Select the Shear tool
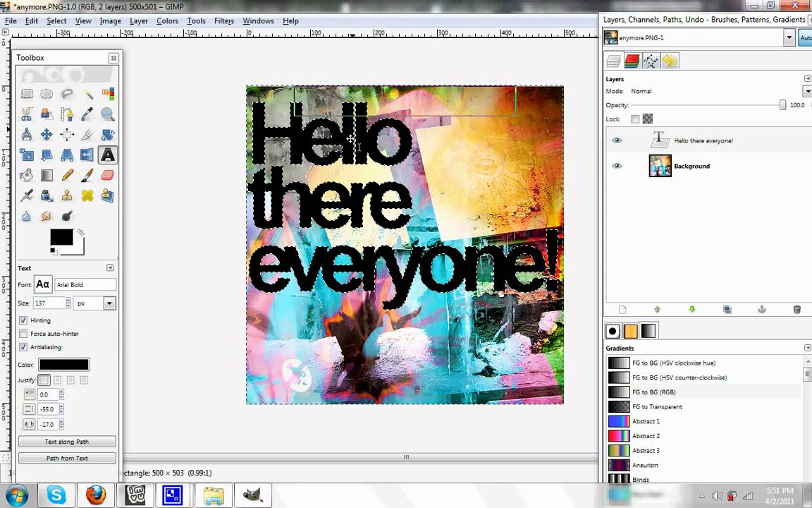 pyautogui.click(x=47, y=155)
